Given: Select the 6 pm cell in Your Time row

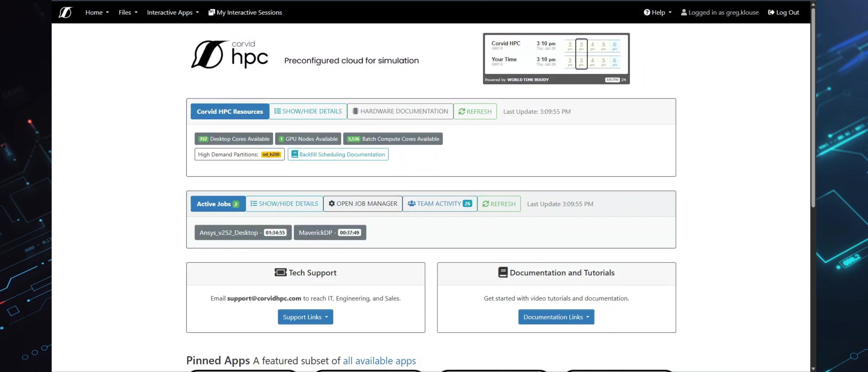Looking at the screenshot, I should coord(615,62).
